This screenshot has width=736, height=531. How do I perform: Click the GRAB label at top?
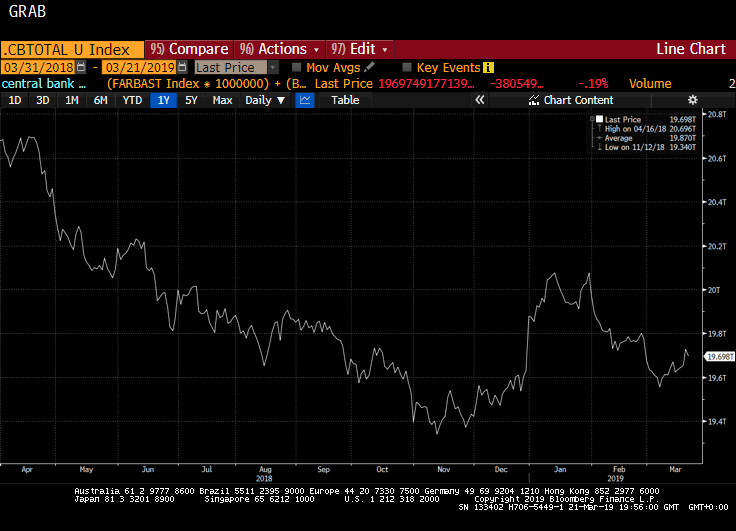coord(27,11)
